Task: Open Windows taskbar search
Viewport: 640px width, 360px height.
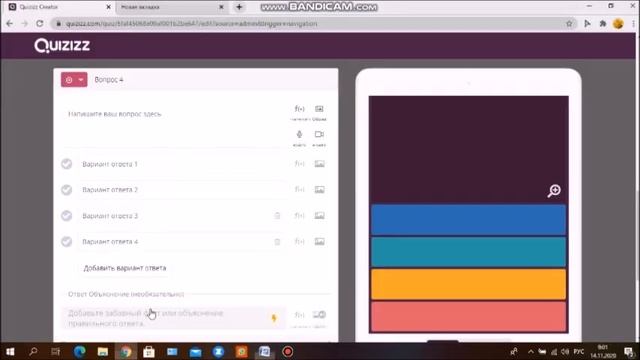Action: tap(33, 351)
